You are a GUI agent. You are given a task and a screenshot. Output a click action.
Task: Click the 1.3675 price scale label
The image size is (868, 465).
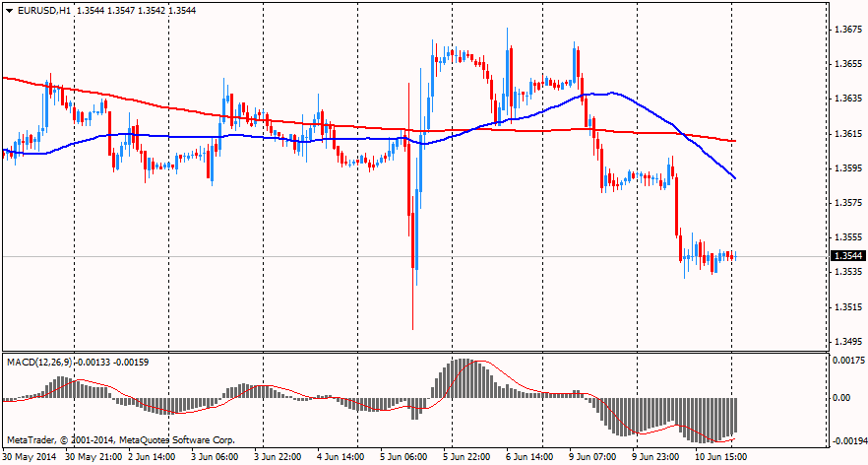click(846, 30)
